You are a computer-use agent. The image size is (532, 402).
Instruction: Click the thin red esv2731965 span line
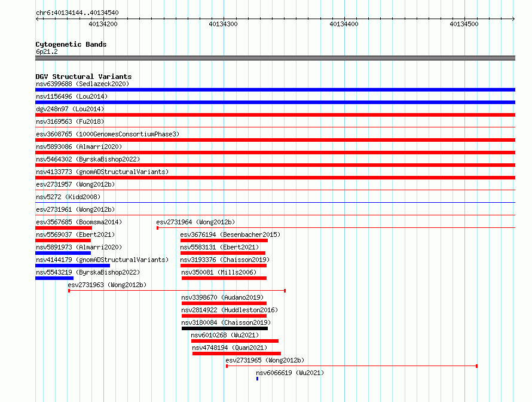point(352,366)
